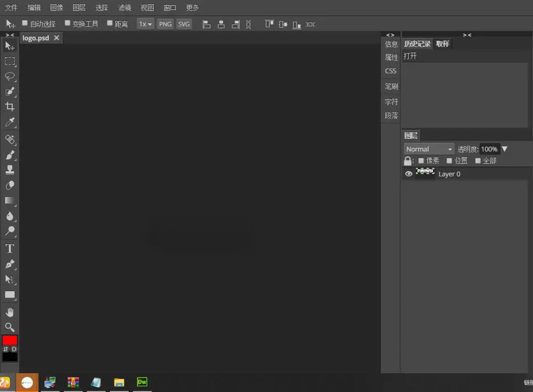Viewport: 533px width, 392px height.
Task: Open the Normal blend mode dropdown
Action: 428,149
